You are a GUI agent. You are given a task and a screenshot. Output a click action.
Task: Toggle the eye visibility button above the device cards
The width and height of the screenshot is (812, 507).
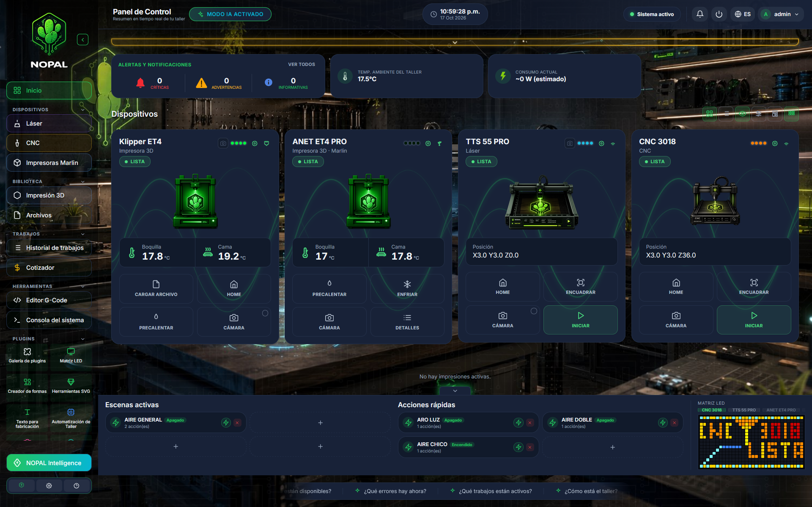(742, 114)
